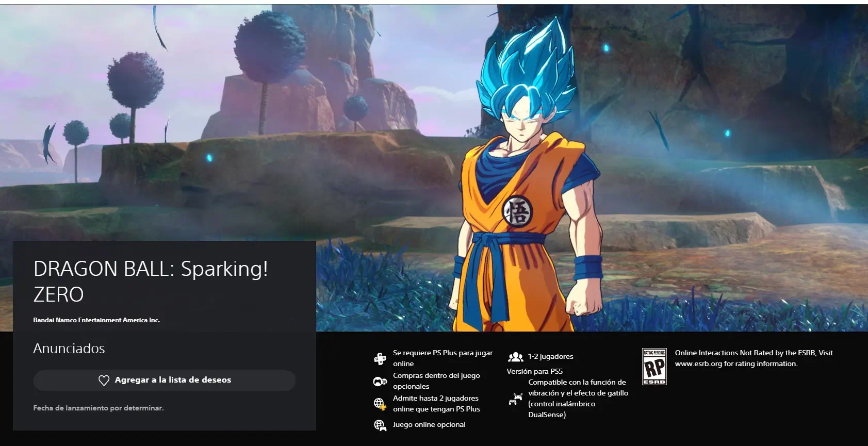The height and width of the screenshot is (446, 868).
Task: Click the DualSense vibration controller icon
Action: [515, 399]
